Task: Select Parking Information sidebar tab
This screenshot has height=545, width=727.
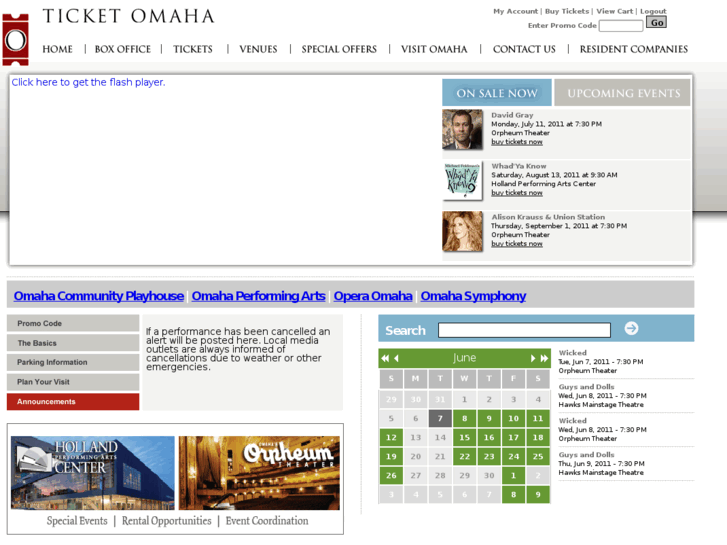Action: point(73,362)
